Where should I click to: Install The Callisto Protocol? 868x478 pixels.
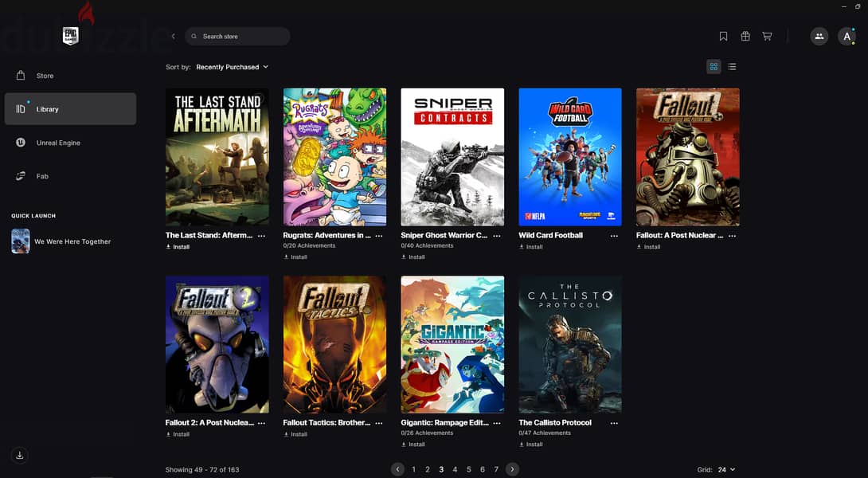531,445
